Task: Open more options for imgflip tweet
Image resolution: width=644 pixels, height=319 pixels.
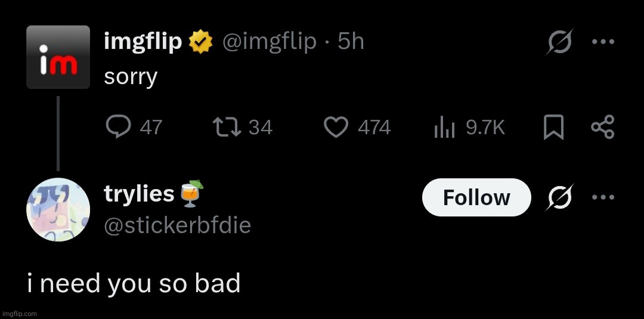Action: point(603,41)
